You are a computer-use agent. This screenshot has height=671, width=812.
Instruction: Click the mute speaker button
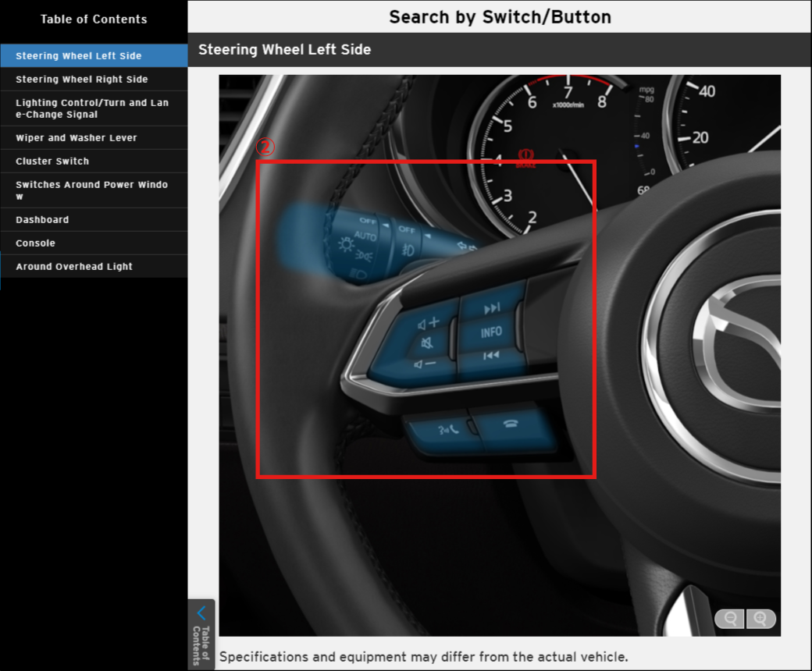tap(426, 343)
